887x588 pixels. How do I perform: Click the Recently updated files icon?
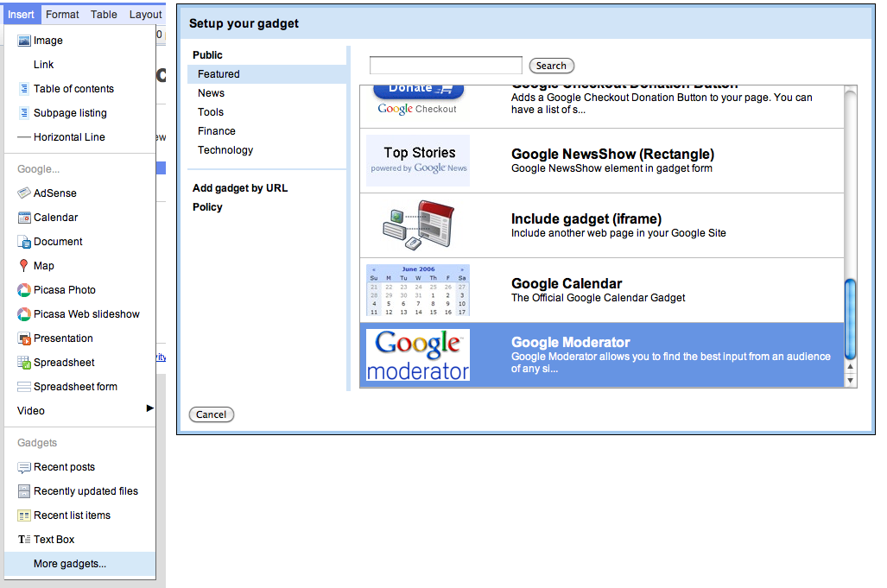pos(24,491)
